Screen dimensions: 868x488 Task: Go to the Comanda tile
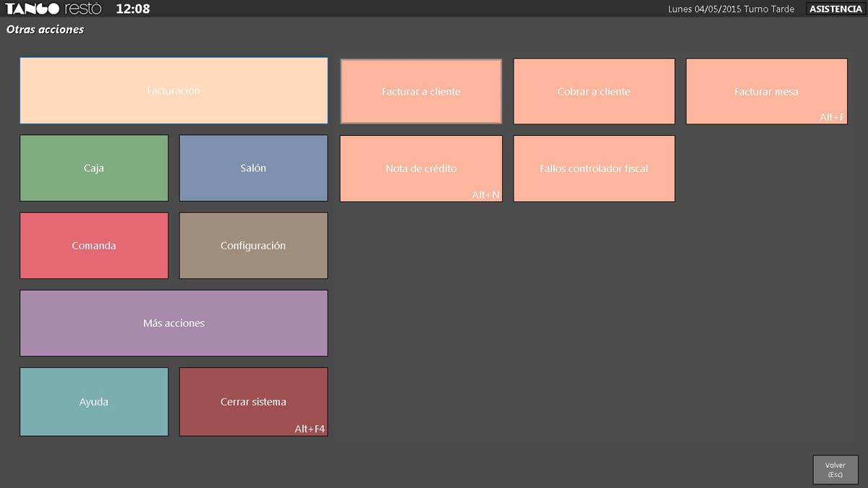94,246
